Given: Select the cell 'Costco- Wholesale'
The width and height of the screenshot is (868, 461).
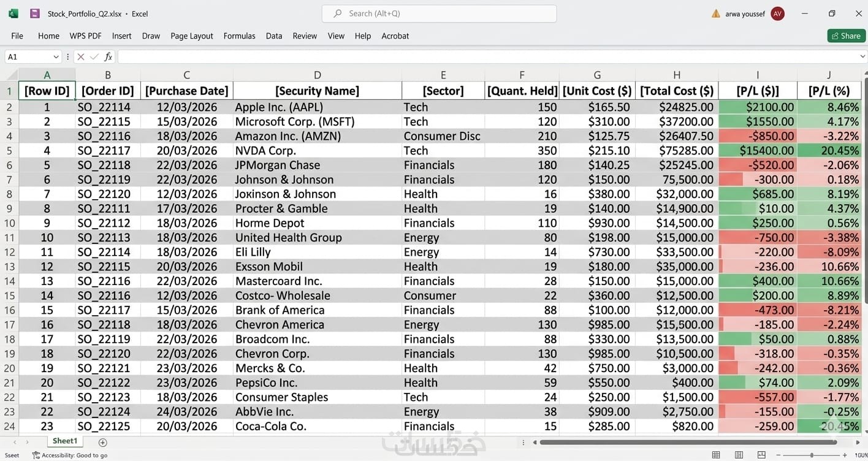Looking at the screenshot, I should point(318,295).
